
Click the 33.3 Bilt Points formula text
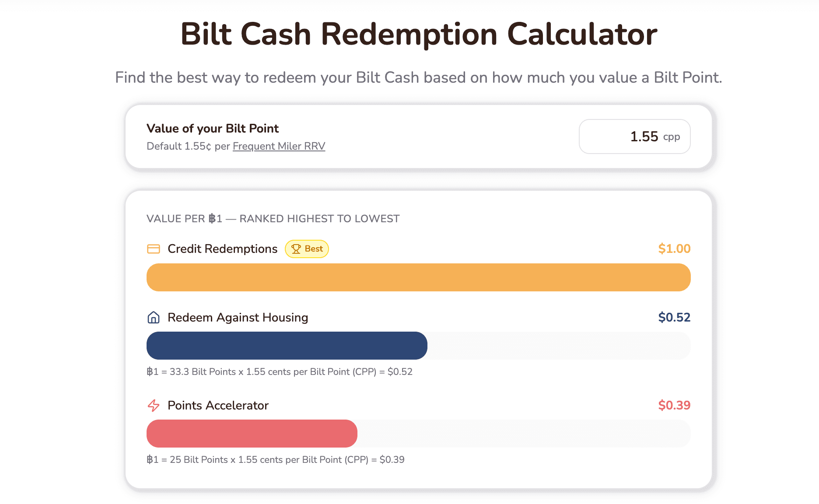(279, 372)
